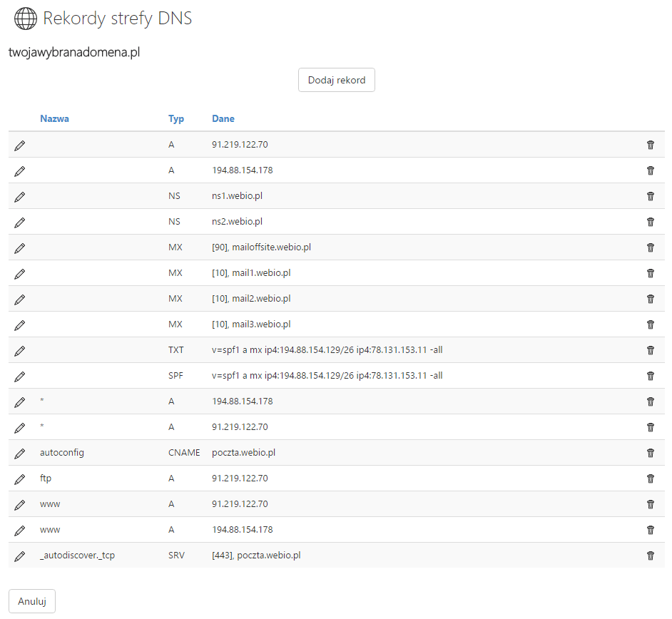Click the SPF type cell
This screenshot has height=619, width=672.
pyautogui.click(x=175, y=376)
